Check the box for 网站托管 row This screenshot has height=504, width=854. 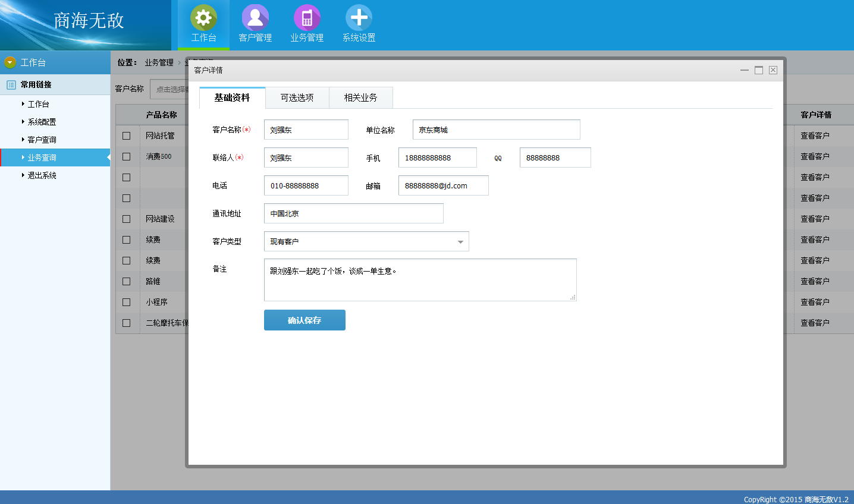point(126,136)
